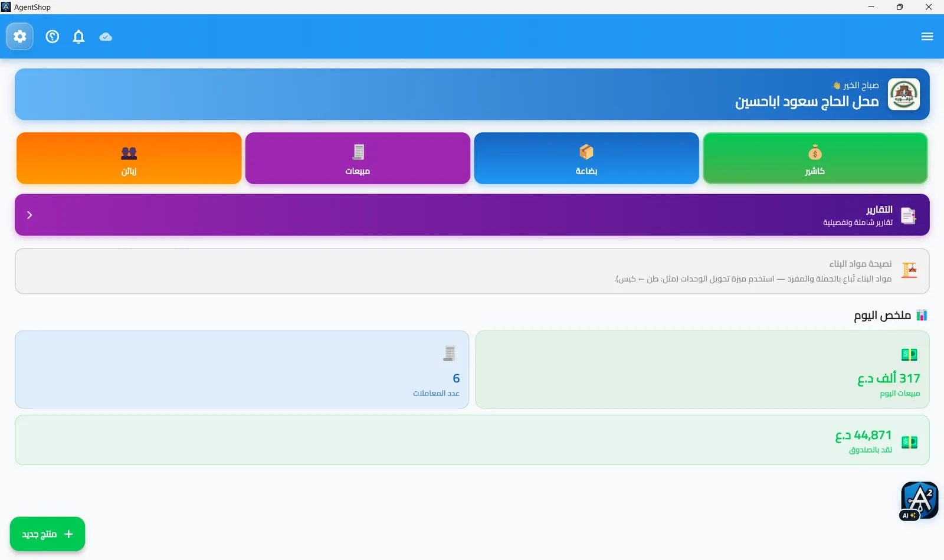The height and width of the screenshot is (560, 944).
Task: Click the package box icon on بضاعة
Action: point(586,152)
